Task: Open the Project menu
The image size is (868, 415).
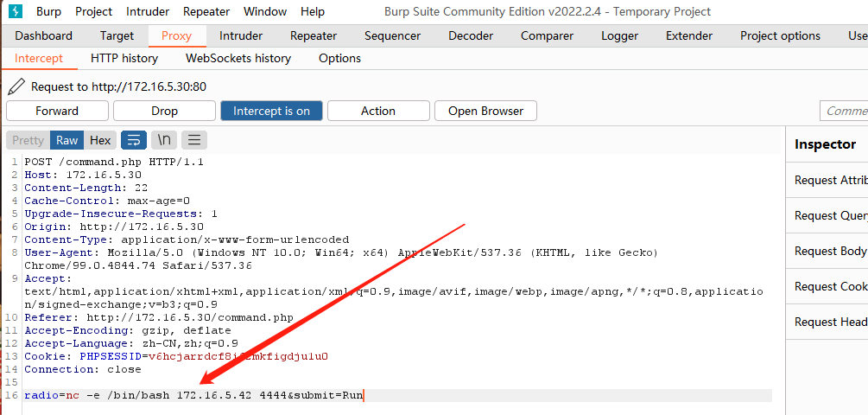Action: (x=93, y=11)
